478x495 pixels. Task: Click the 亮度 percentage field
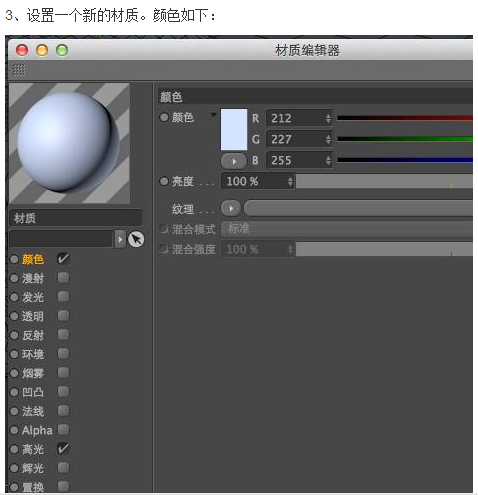(x=254, y=181)
